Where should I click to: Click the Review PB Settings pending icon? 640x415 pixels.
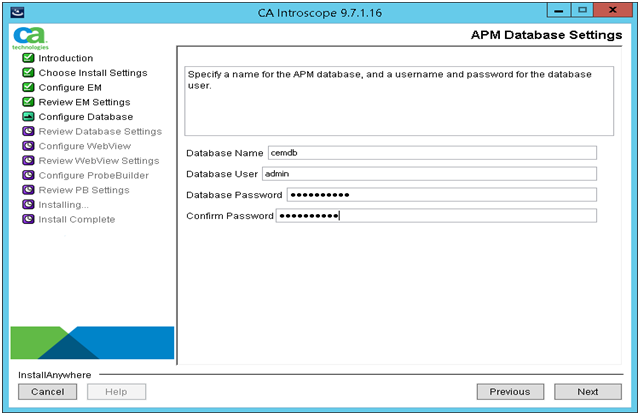(x=28, y=190)
